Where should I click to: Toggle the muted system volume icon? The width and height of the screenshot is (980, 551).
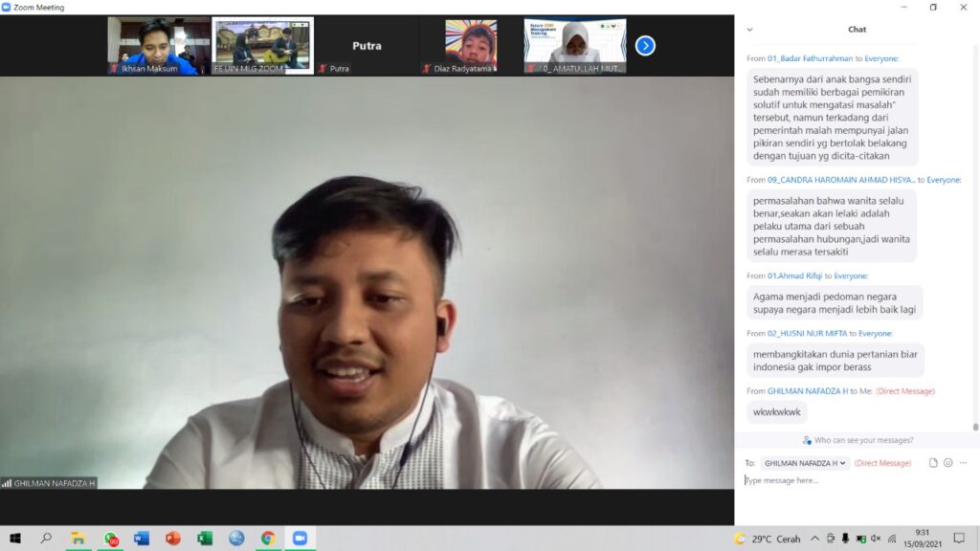tap(875, 539)
